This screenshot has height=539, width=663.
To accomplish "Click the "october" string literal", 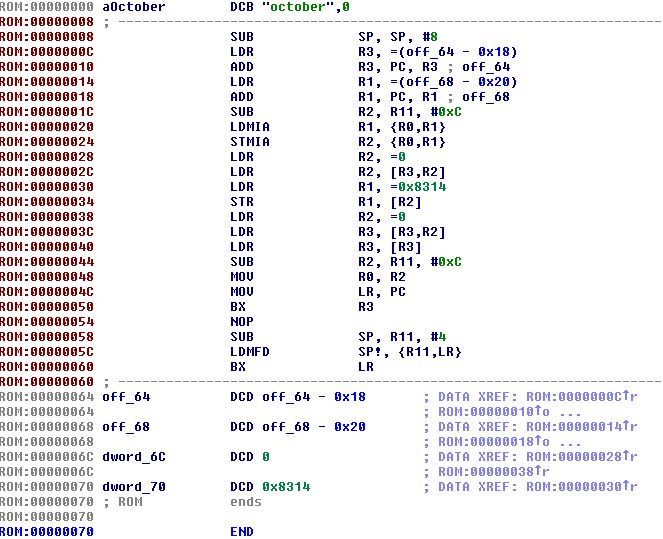I will coord(299,7).
